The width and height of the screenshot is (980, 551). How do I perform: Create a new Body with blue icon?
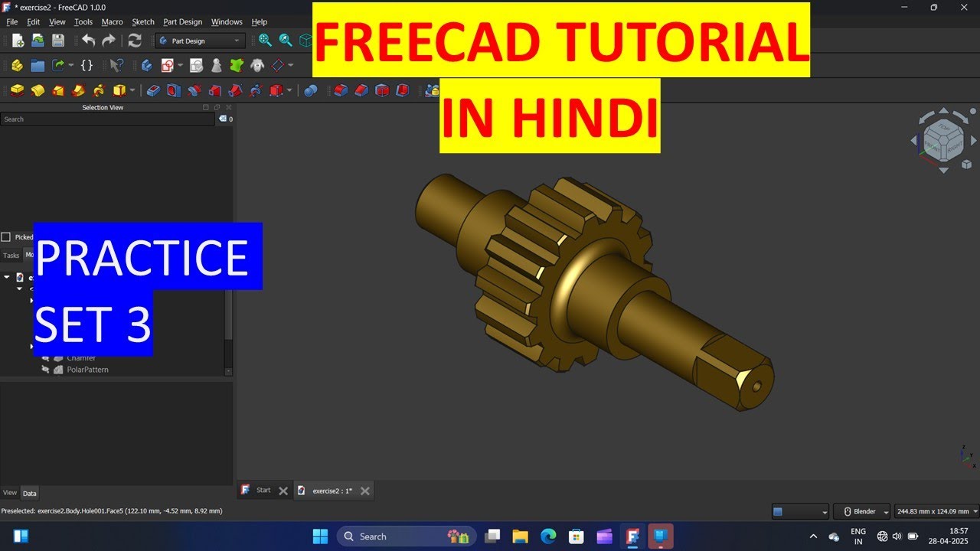tap(147, 66)
